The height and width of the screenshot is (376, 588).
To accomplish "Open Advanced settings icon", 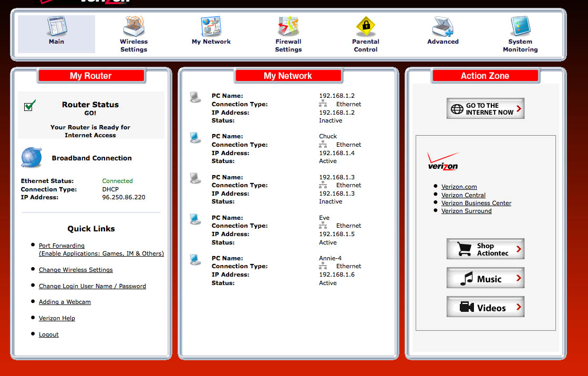I will [443, 26].
